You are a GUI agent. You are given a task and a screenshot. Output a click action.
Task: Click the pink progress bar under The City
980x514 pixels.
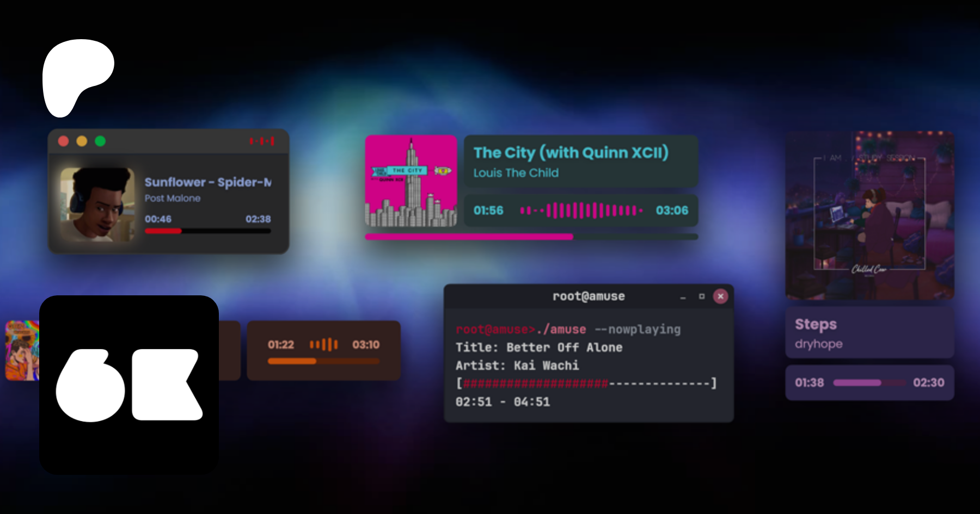[x=531, y=237]
